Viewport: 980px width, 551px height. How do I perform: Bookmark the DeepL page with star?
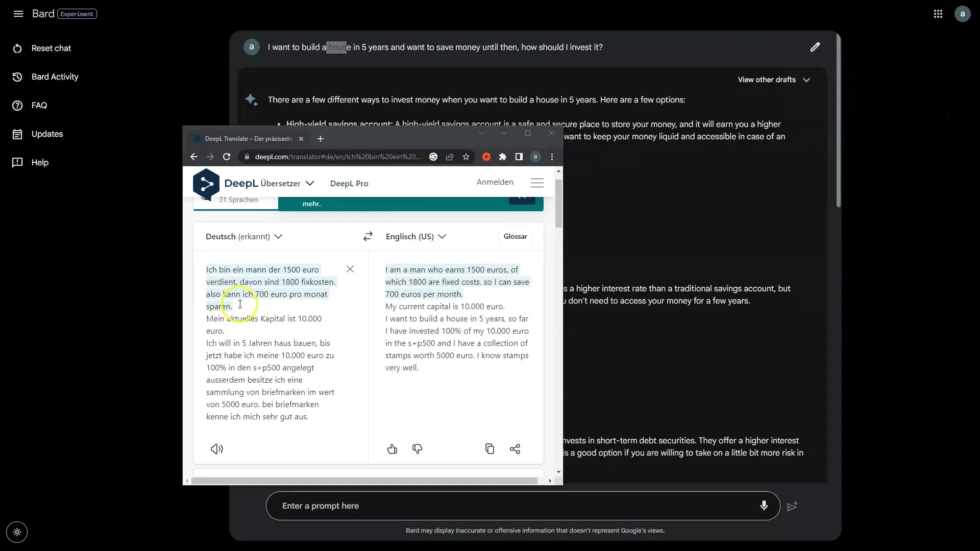(466, 157)
